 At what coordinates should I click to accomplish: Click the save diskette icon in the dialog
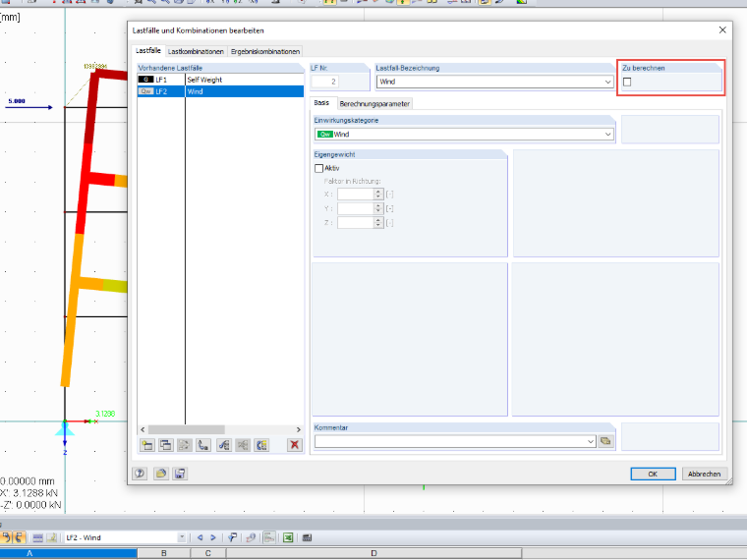[x=180, y=474]
